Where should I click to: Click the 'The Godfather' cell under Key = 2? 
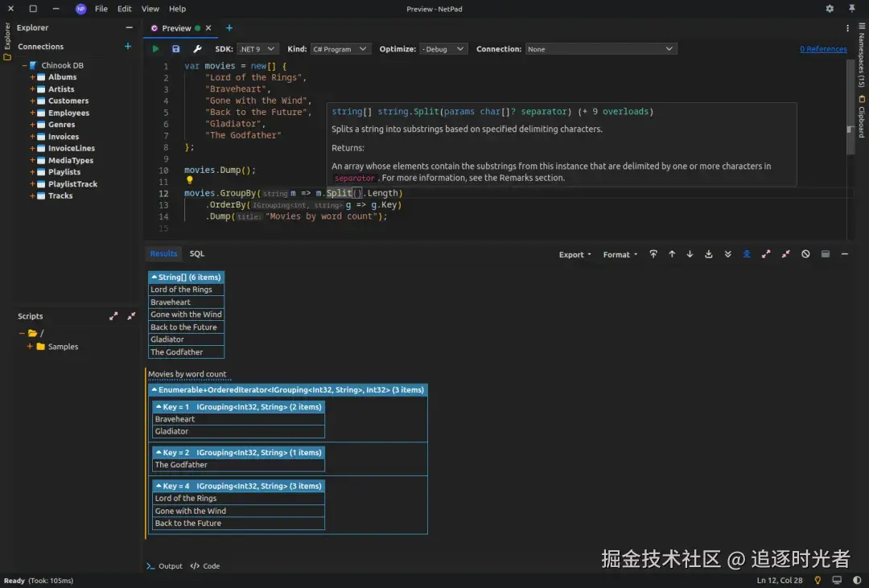point(238,464)
